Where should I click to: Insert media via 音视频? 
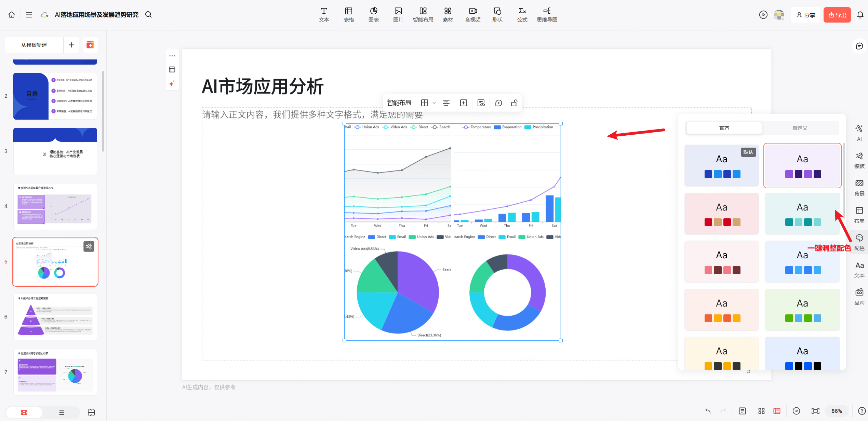pyautogui.click(x=473, y=15)
